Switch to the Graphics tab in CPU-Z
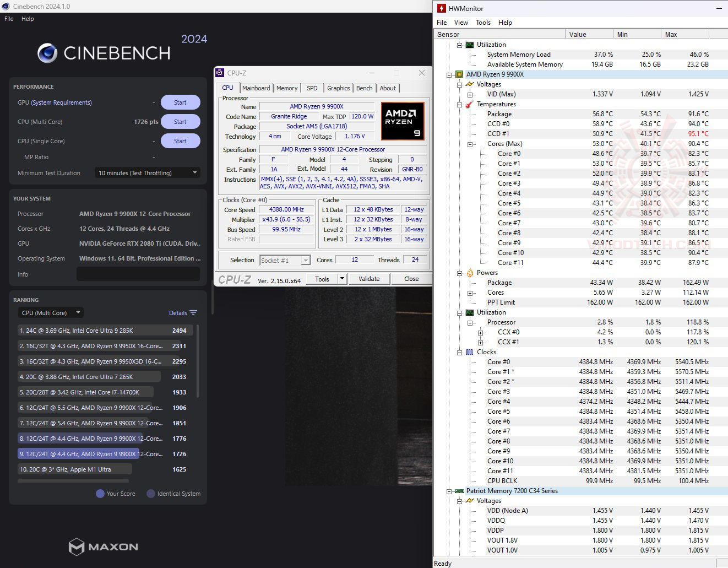This screenshot has height=568, width=728. coord(338,88)
